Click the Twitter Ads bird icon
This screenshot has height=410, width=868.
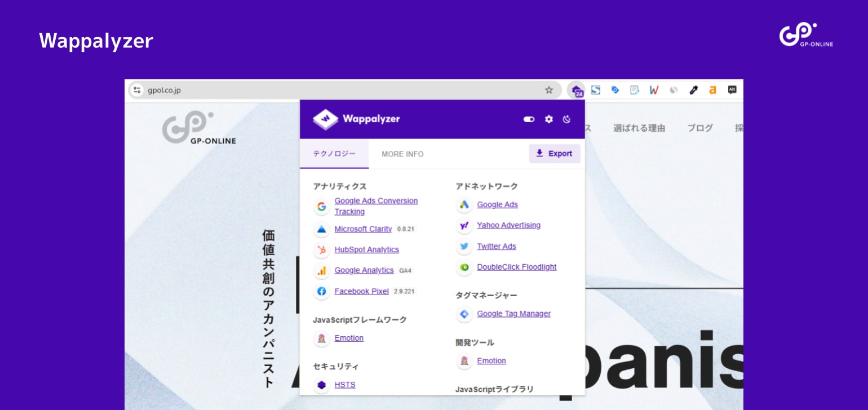464,247
